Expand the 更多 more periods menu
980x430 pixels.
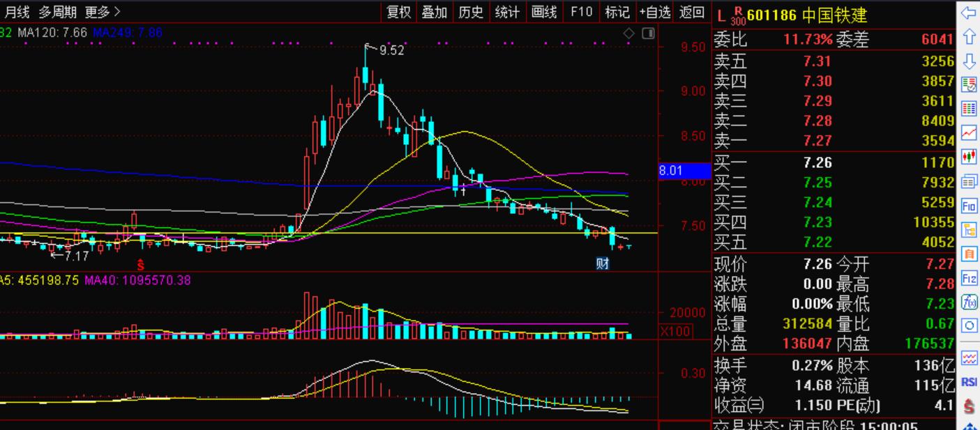(x=103, y=12)
